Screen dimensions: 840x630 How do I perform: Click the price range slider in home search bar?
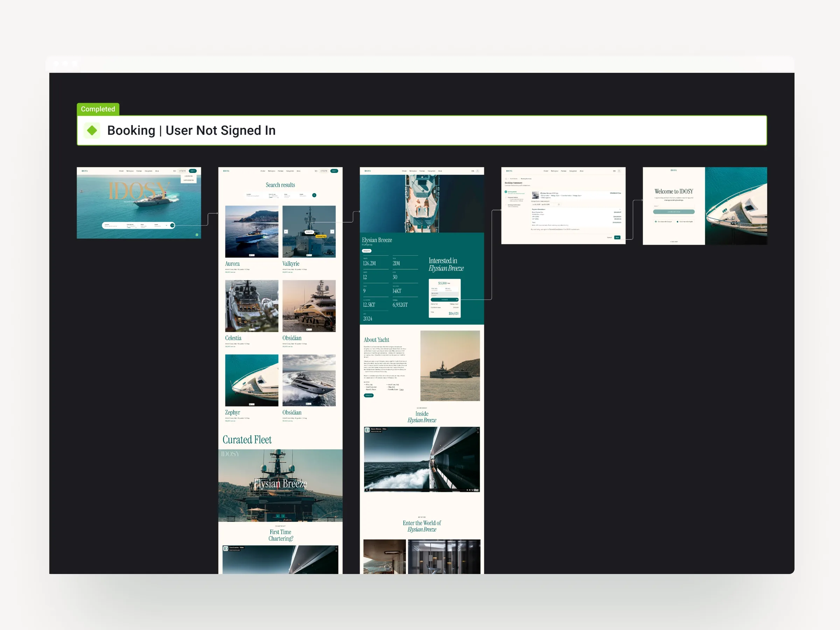point(132,228)
